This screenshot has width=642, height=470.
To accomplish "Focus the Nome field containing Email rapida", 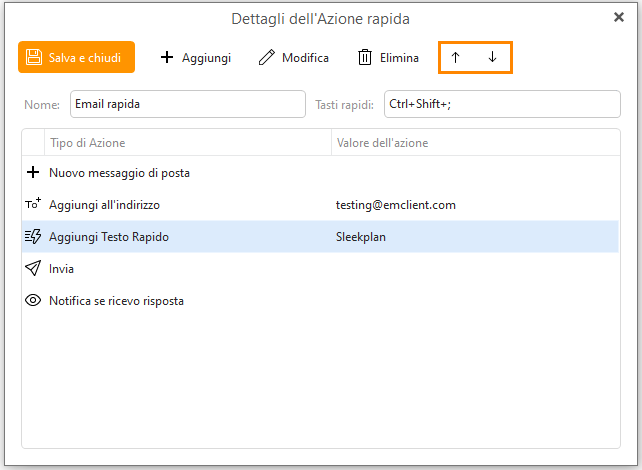I will (188, 104).
